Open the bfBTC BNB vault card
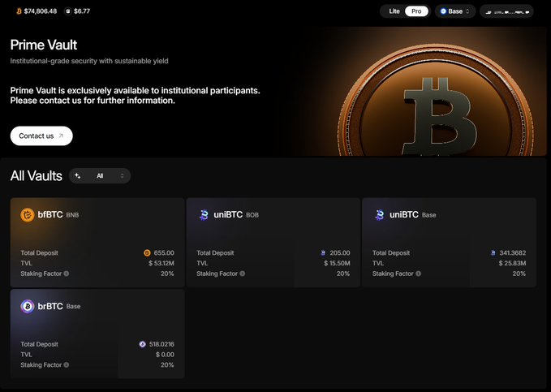Viewport: 551px width, 392px height. coord(97,242)
